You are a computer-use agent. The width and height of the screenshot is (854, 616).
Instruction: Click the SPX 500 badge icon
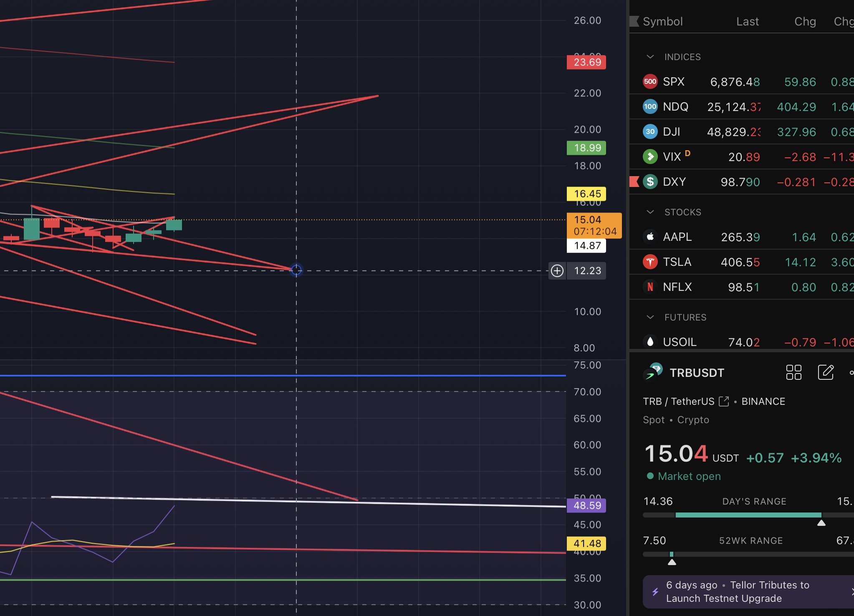[650, 82]
